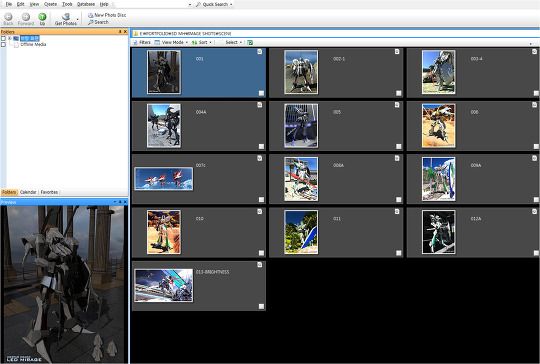540x364 pixels.
Task: Open the Get Photos dropdown arrow
Action: pos(77,19)
